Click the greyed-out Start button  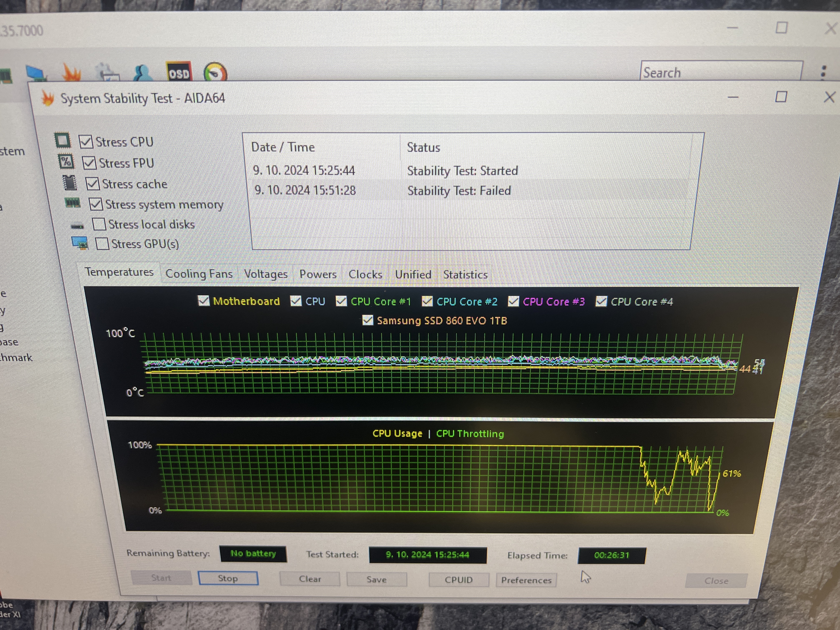[x=161, y=577]
